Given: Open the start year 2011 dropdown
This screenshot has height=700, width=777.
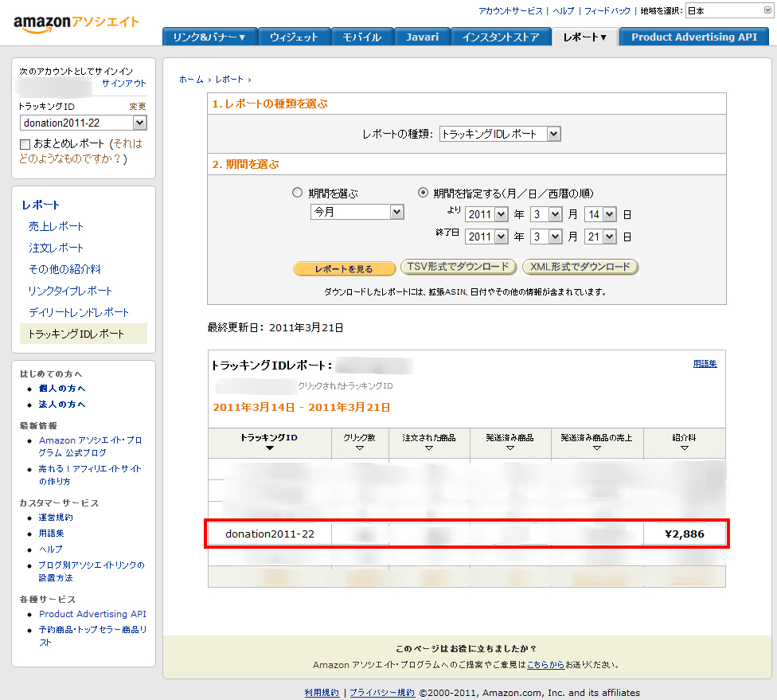Looking at the screenshot, I should point(486,215).
